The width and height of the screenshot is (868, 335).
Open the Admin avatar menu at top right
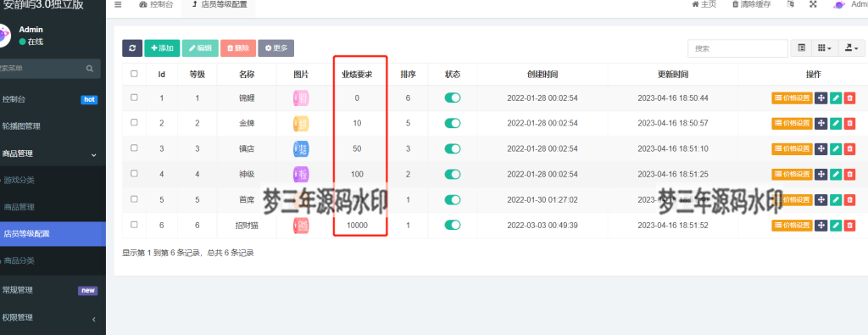(x=850, y=4)
